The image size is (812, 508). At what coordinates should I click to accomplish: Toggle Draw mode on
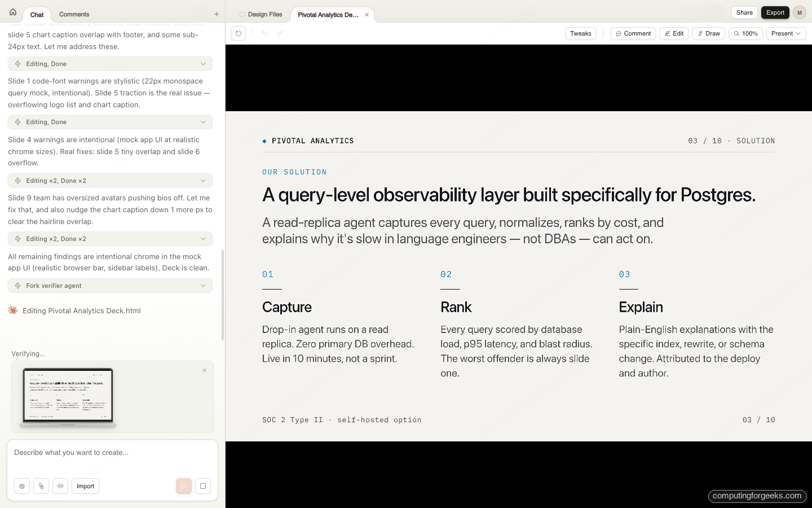[708, 33]
